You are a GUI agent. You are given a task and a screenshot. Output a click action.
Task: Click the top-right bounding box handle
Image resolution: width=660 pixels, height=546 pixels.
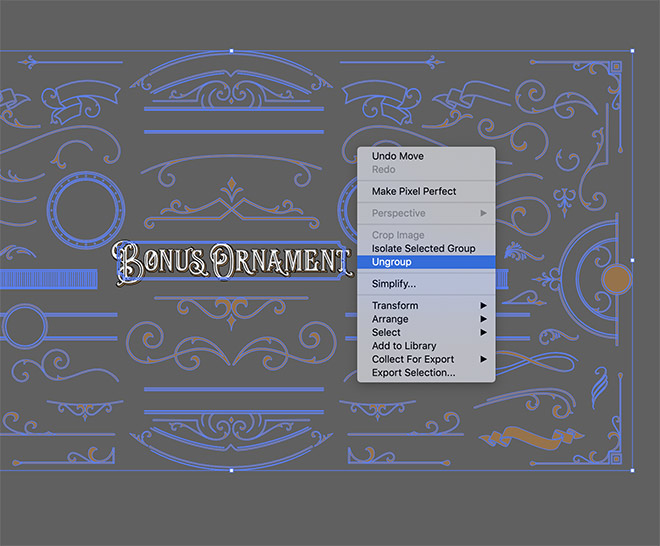pos(632,50)
